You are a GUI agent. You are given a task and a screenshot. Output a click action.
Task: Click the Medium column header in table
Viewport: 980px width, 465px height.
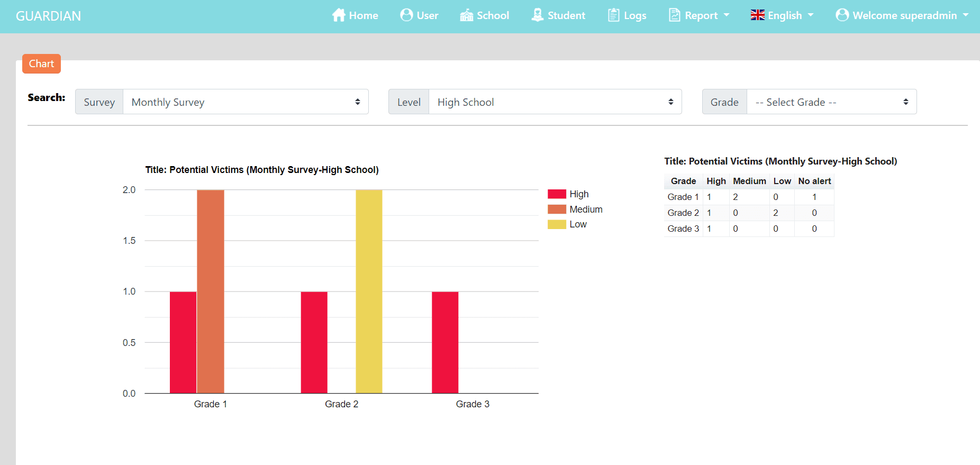click(749, 181)
